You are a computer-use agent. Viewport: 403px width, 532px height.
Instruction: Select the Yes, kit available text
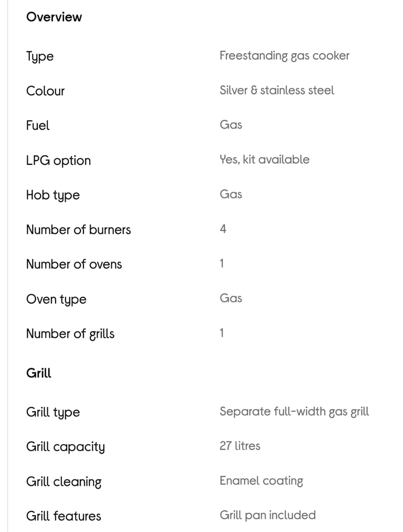tap(264, 160)
